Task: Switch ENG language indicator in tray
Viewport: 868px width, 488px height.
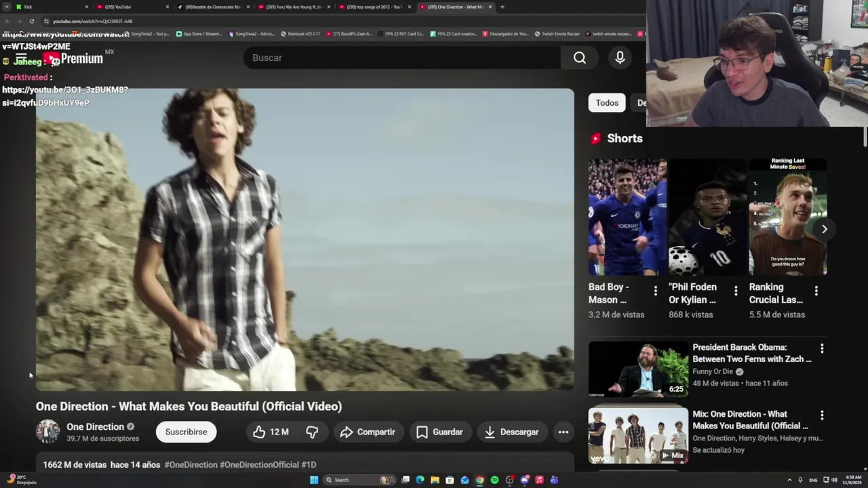Action: pos(813,480)
